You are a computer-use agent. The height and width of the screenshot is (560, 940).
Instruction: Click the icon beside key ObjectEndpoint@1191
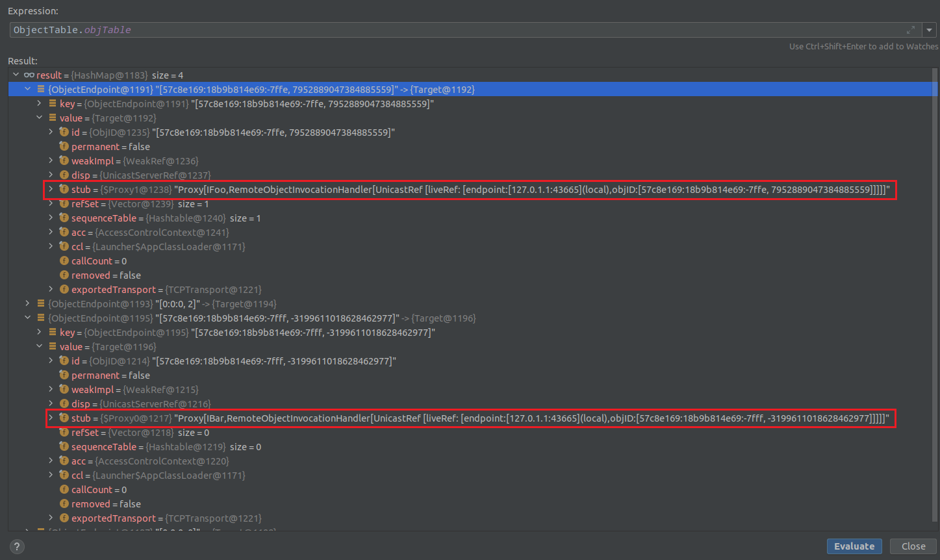click(52, 104)
